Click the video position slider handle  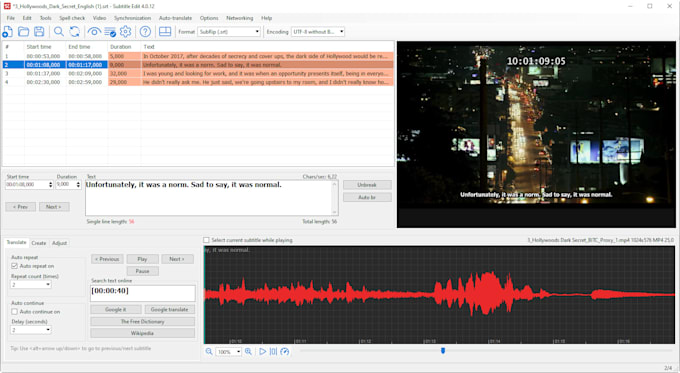[x=443, y=350]
